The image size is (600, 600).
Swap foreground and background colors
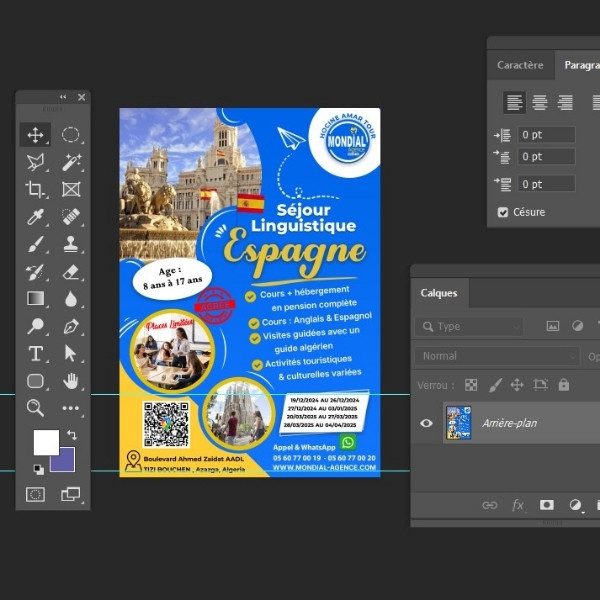tap(71, 435)
